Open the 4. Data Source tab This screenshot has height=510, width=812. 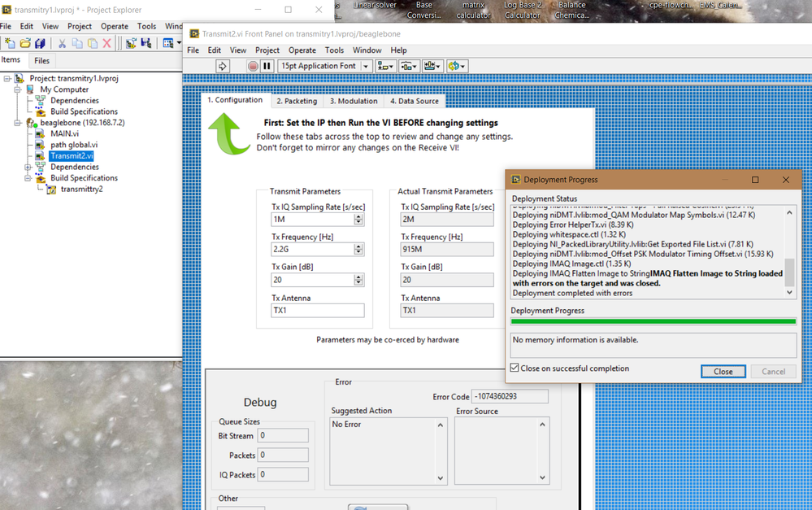click(415, 101)
